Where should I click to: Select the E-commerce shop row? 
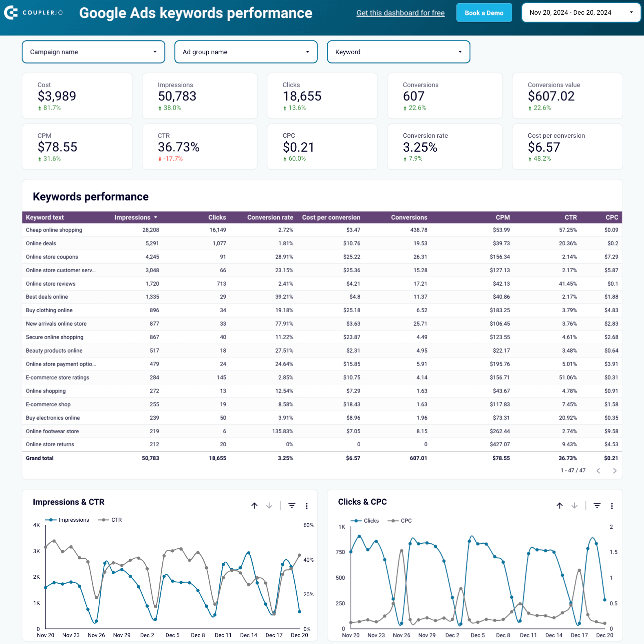pyautogui.click(x=322, y=404)
